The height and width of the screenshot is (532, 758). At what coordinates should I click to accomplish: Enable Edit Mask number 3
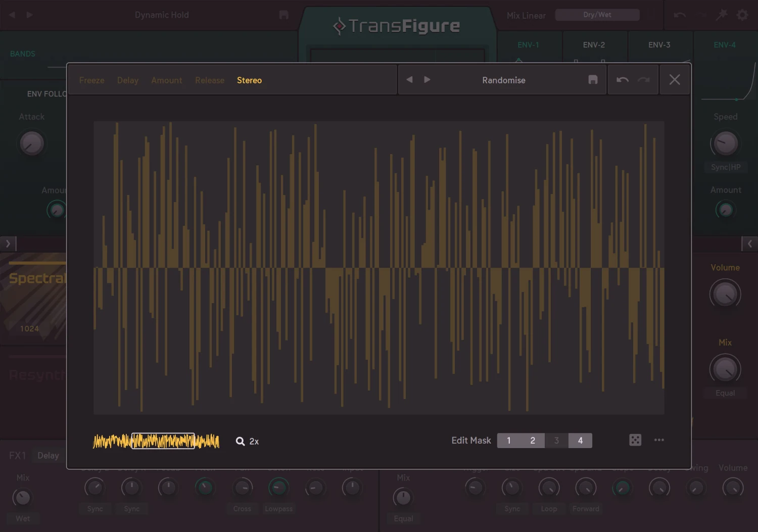(556, 440)
